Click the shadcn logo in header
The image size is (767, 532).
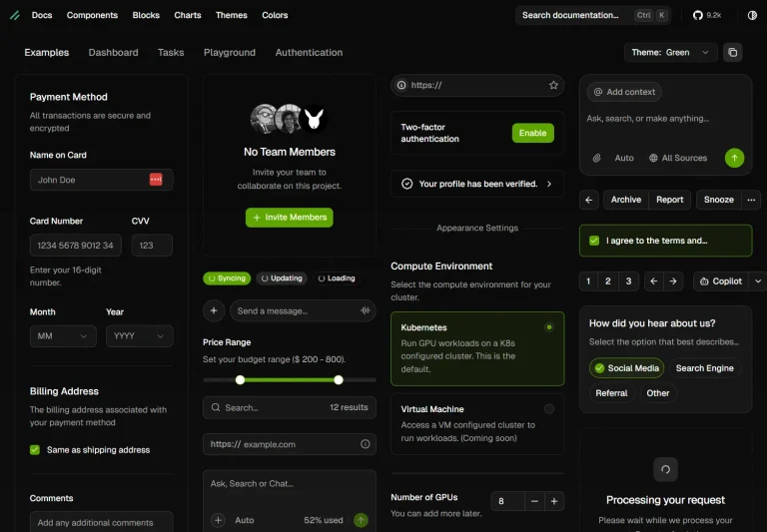pos(15,15)
